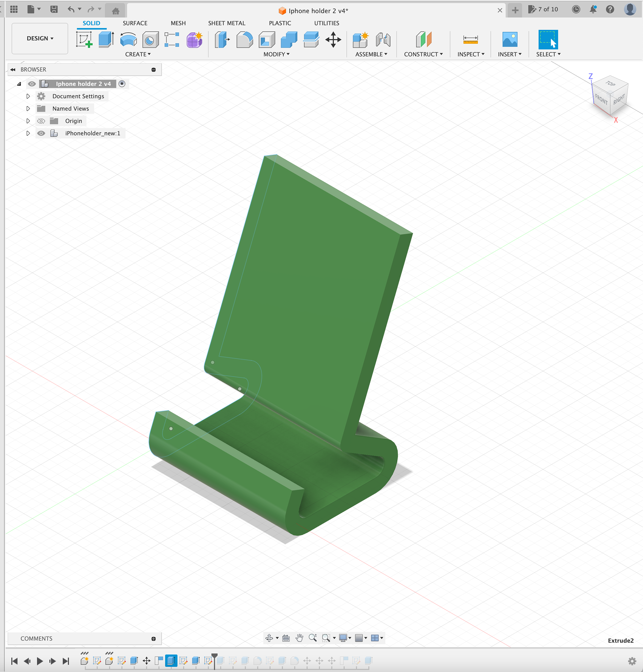This screenshot has width=643, height=672.
Task: Expand the COMMENTS panel
Action: (154, 639)
